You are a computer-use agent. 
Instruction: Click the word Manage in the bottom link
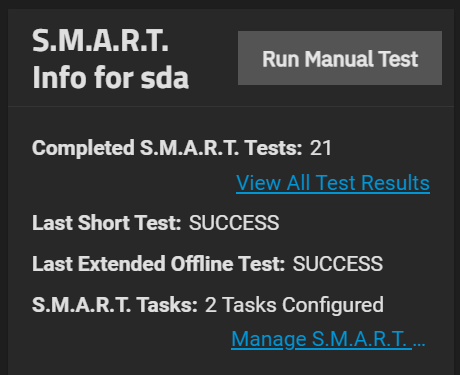[x=269, y=340]
